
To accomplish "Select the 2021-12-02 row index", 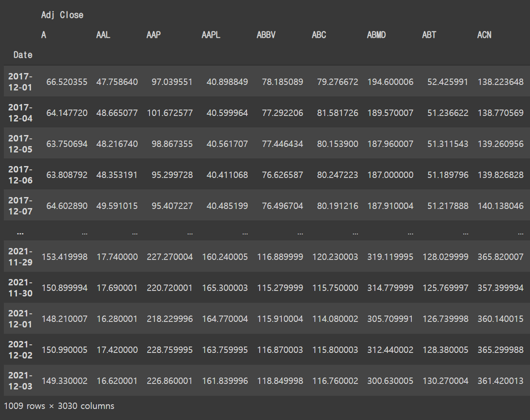I will pos(20,350).
